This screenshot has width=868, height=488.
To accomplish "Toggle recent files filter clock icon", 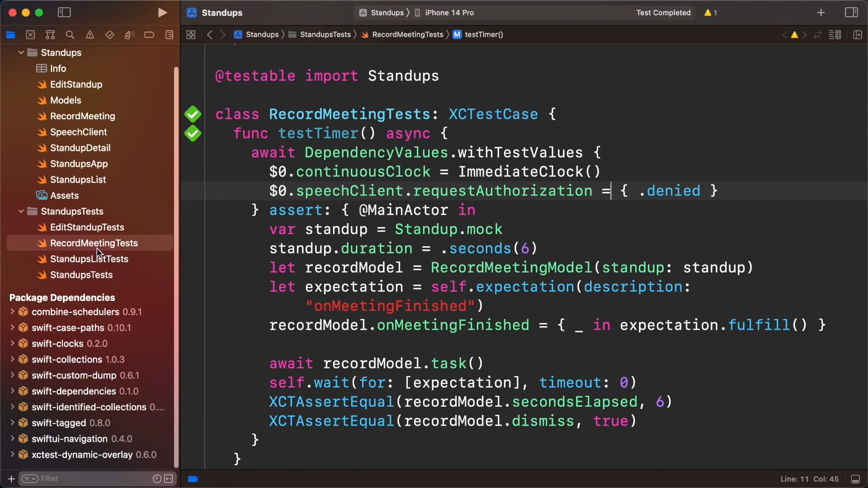I will (x=157, y=479).
